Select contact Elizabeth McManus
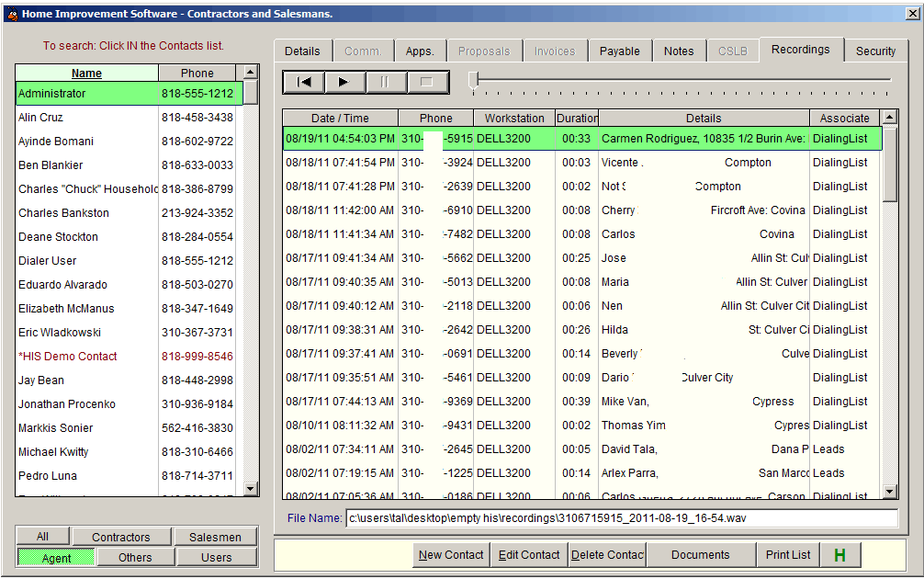This screenshot has width=924, height=579. point(130,309)
